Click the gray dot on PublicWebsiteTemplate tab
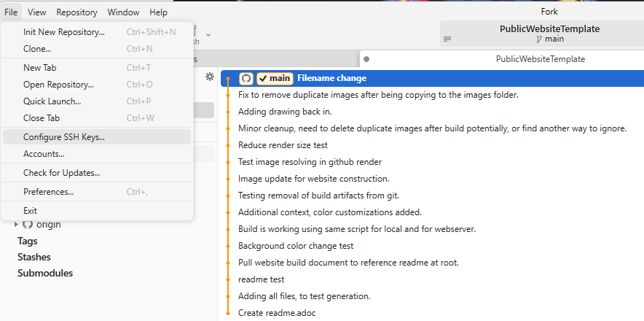Viewport: 644px width, 321px height. point(366,59)
